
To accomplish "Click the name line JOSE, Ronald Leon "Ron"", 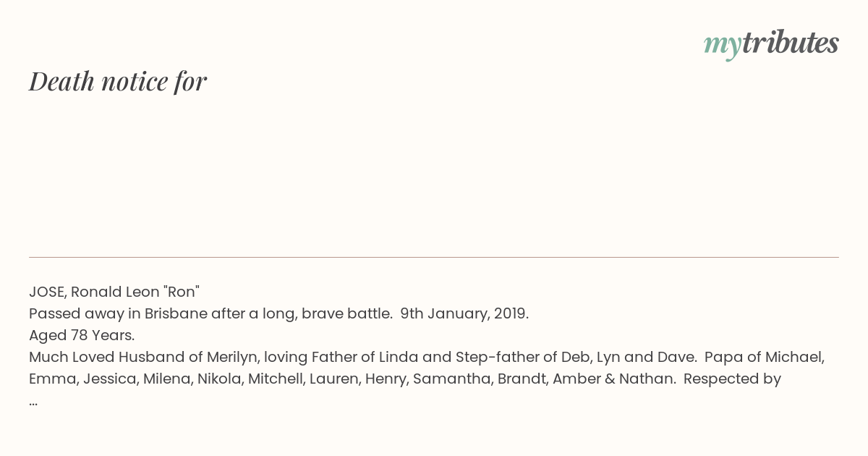I will 114,292.
